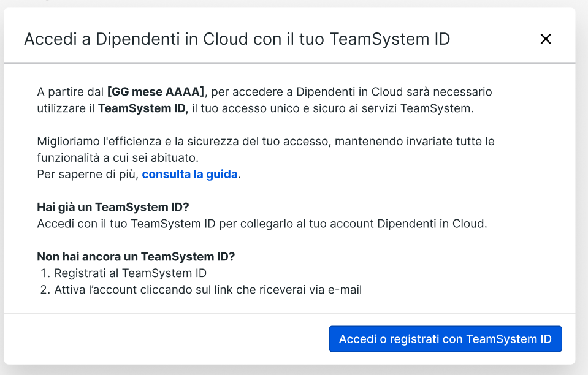
Task: Click the bold "[GG mese AAAA]" date placeholder
Action: (x=155, y=92)
